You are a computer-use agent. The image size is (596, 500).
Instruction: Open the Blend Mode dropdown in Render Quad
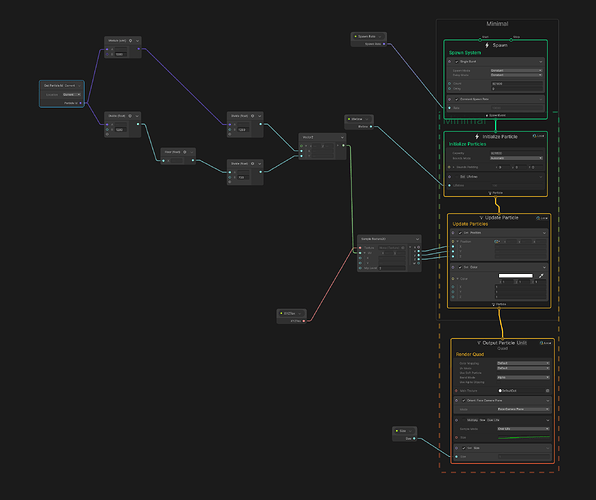tap(523, 377)
